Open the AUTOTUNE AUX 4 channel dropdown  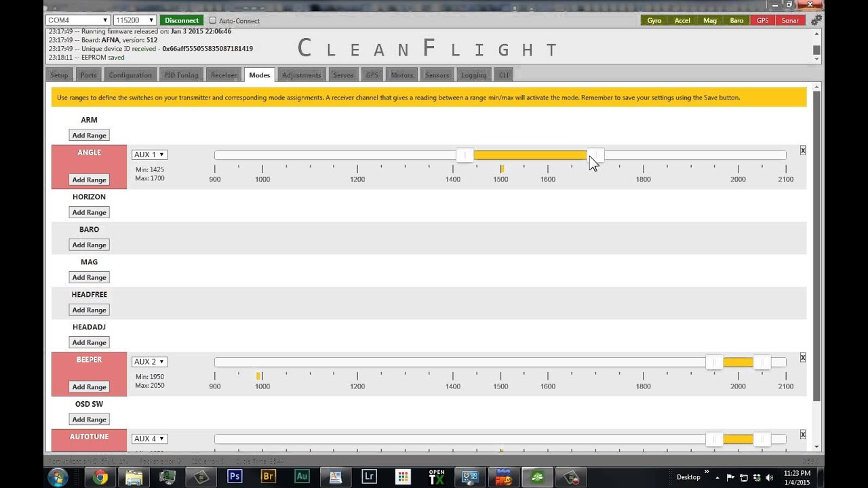click(x=149, y=439)
